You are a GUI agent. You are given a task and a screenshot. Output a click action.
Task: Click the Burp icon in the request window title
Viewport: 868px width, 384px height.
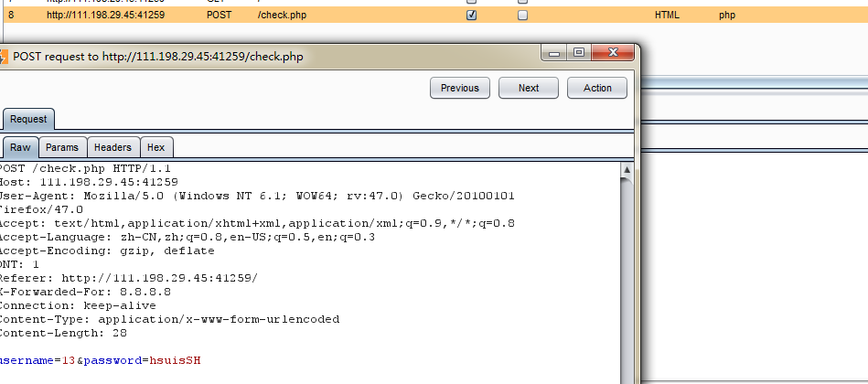tap(4, 57)
